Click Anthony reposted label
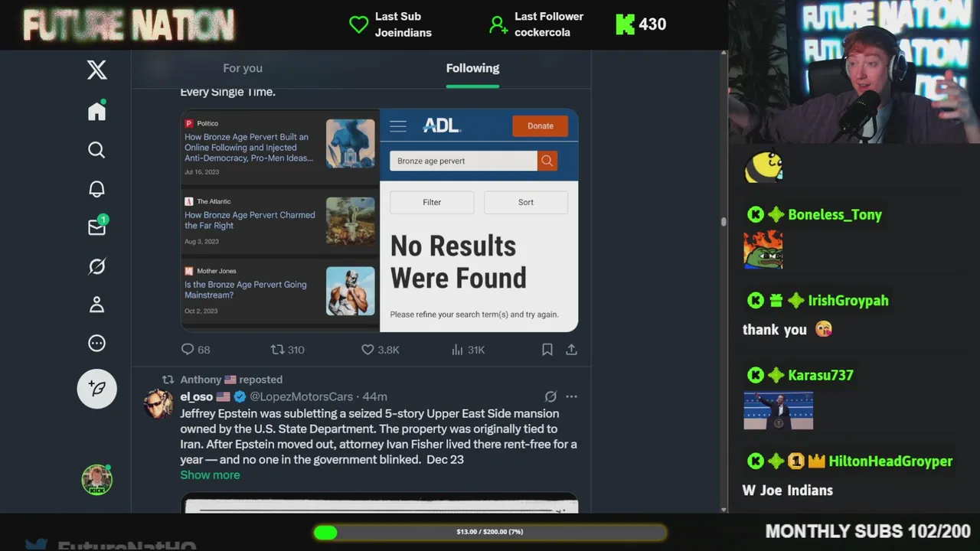980x551 pixels. click(x=231, y=380)
